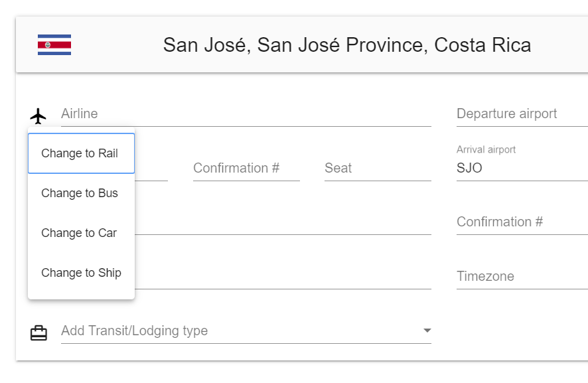
Task: Select Change to Ship entry
Action: click(x=82, y=273)
